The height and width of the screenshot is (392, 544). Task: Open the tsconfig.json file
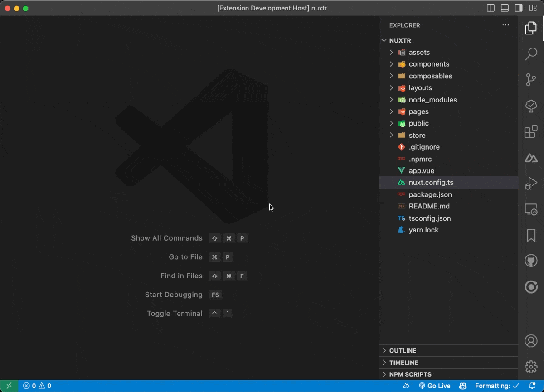(448, 218)
